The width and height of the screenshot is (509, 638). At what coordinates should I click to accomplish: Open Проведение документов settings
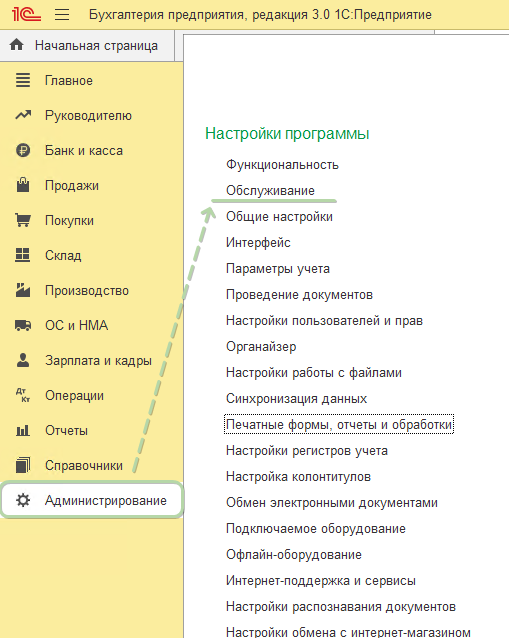click(x=299, y=295)
